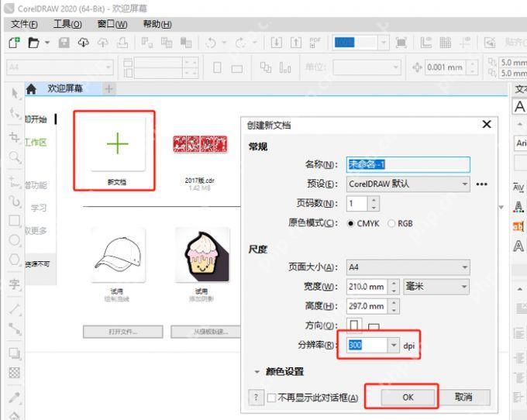The width and height of the screenshot is (527, 420).
Task: Select the Pick tool arrow
Action: [15, 93]
